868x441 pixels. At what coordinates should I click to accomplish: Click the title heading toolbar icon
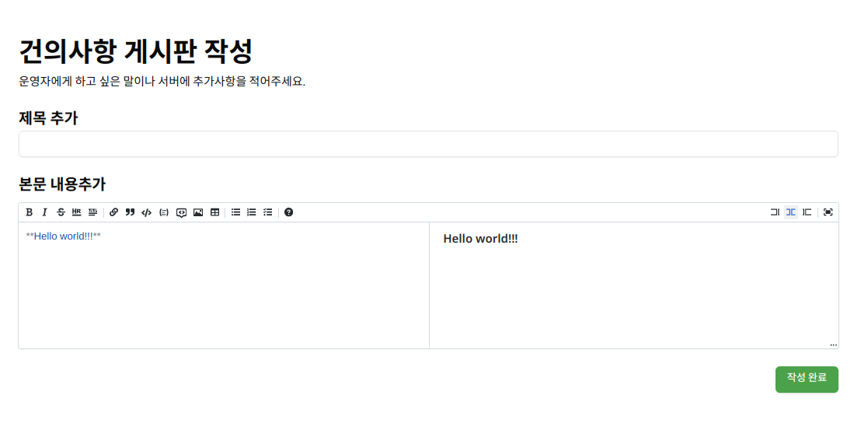point(92,212)
